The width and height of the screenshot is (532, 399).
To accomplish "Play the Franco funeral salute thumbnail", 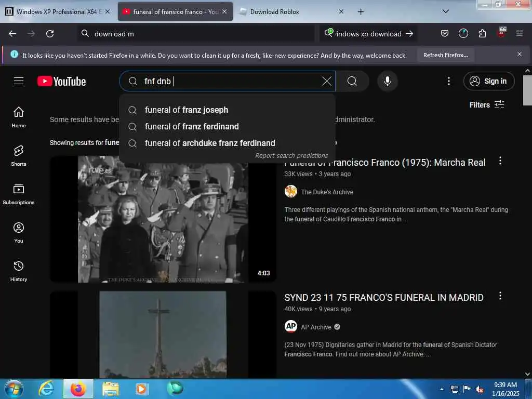I will pyautogui.click(x=163, y=219).
